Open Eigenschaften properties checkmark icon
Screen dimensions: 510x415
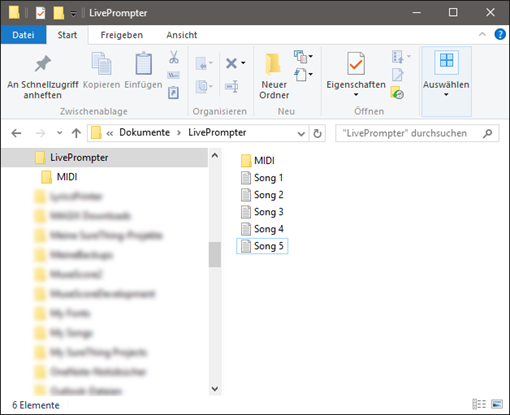(356, 63)
